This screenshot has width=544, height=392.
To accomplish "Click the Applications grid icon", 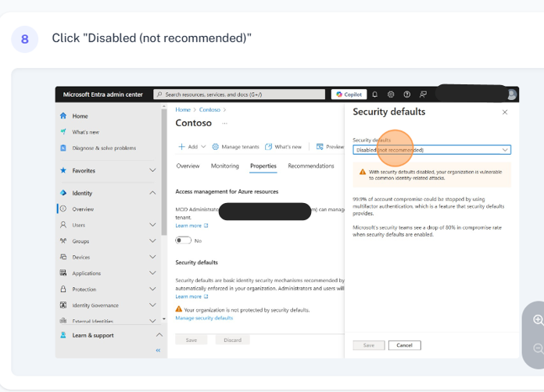I will [63, 273].
